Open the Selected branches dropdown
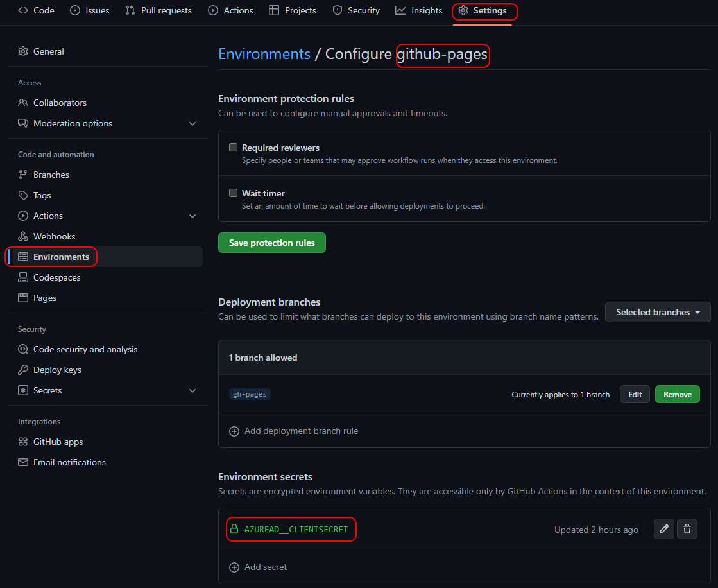The height and width of the screenshot is (588, 718). tap(658, 312)
